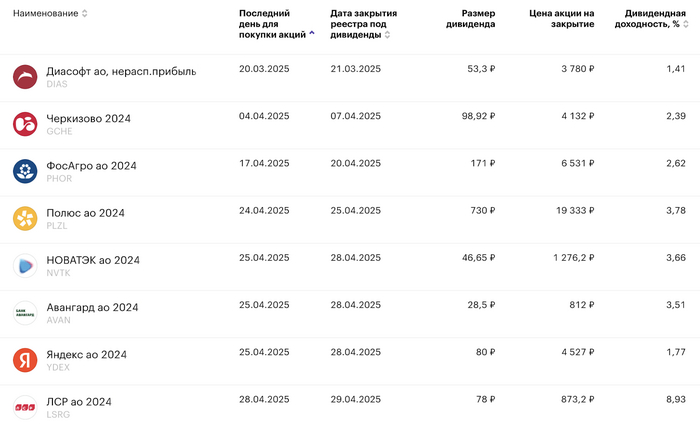Click the DIAS ticker label
Screen dimensions: 700x431
[x=58, y=84]
